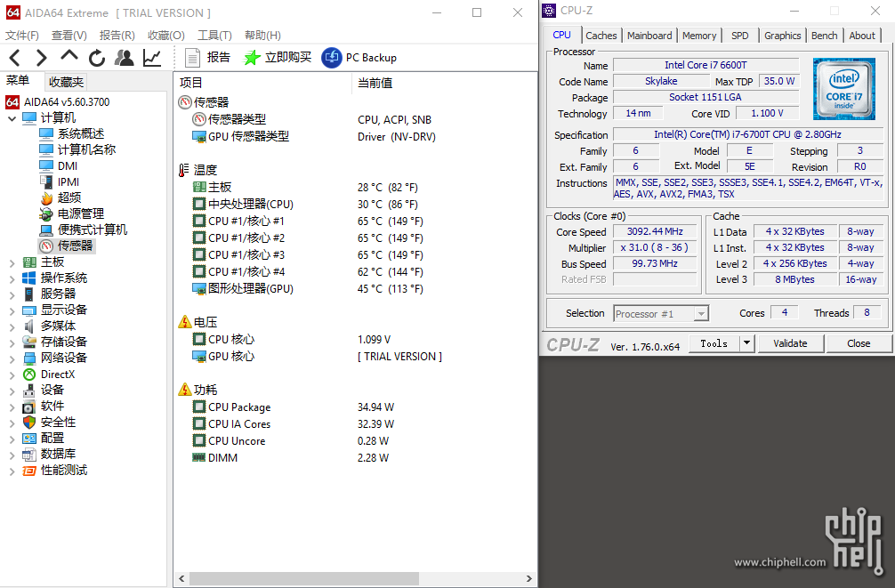Open the Mainboard tab in CPU-Z
Viewport: 895px width, 588px height.
pos(649,36)
